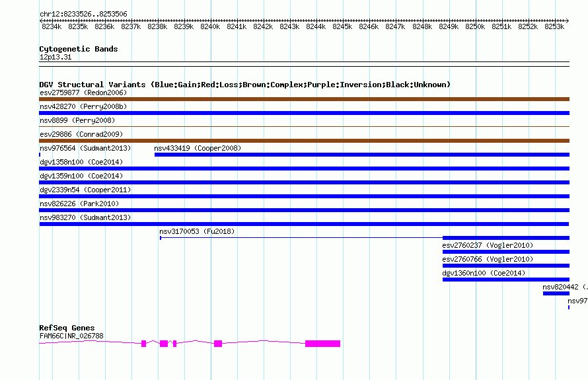The image size is (588, 380).
Task: Open esv2760766 (Vogler2010) label
Action: click(x=488, y=259)
